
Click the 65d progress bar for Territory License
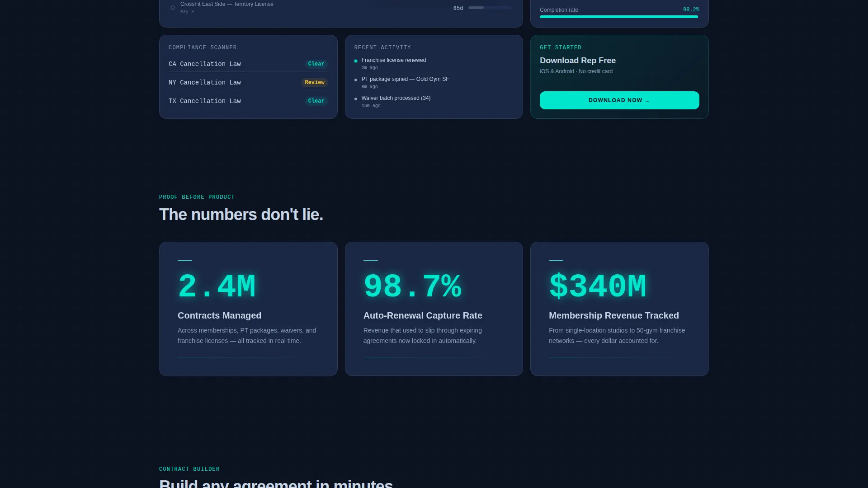pos(490,8)
